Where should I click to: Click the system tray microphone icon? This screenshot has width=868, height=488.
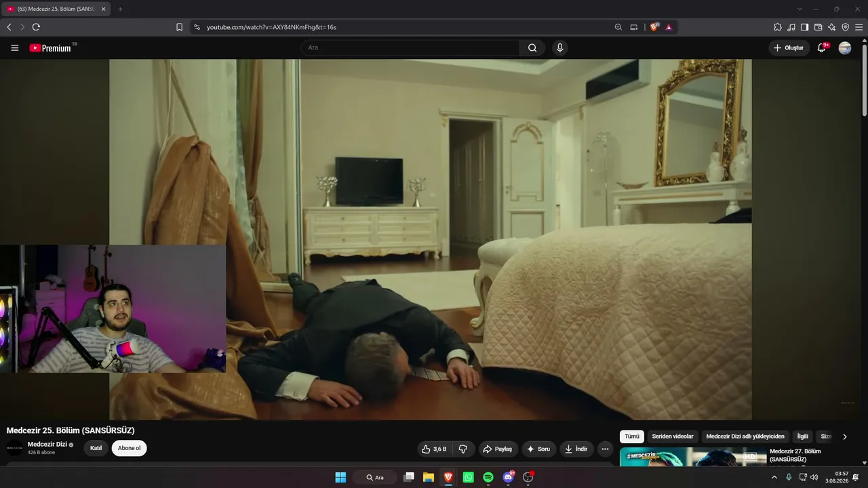coord(788,477)
